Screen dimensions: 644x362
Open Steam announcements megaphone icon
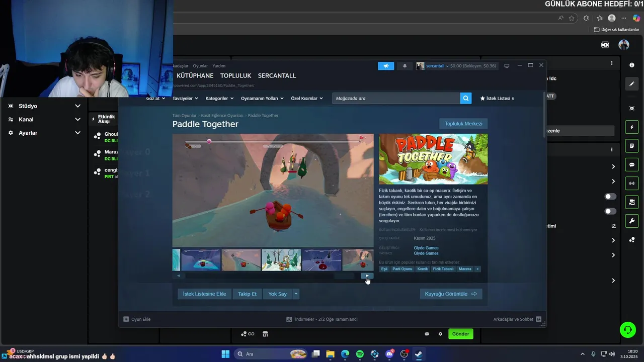click(x=386, y=66)
